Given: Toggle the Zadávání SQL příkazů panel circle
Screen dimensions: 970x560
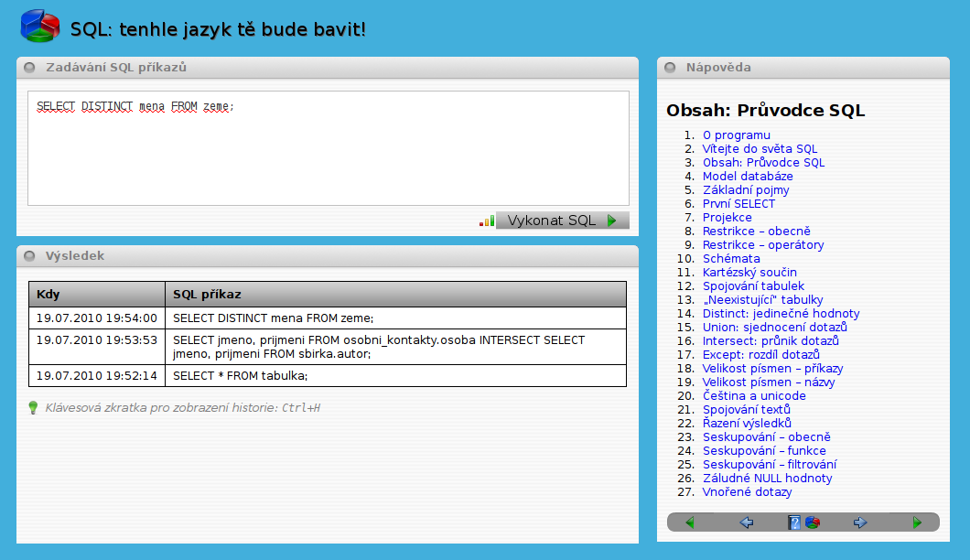Looking at the screenshot, I should (x=29, y=68).
